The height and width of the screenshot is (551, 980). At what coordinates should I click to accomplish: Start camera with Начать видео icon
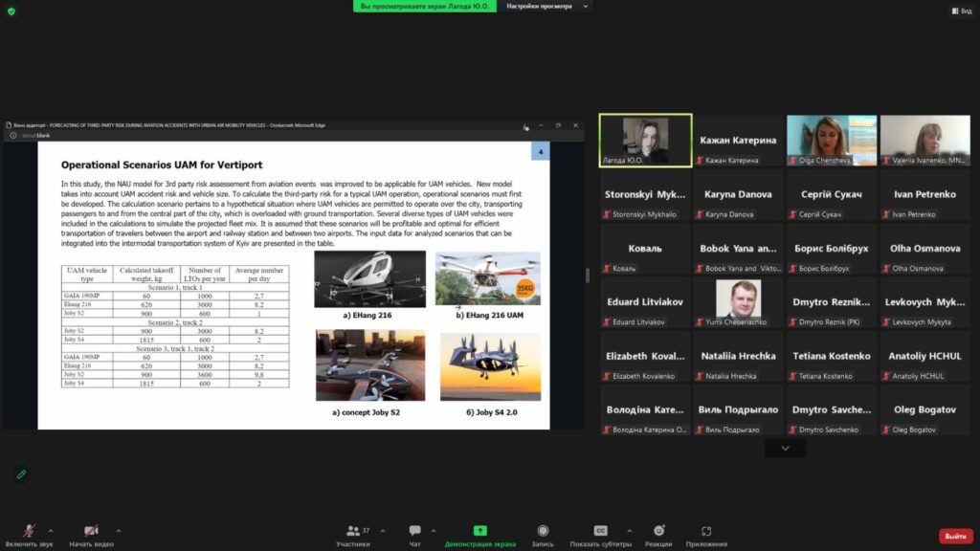(x=91, y=531)
